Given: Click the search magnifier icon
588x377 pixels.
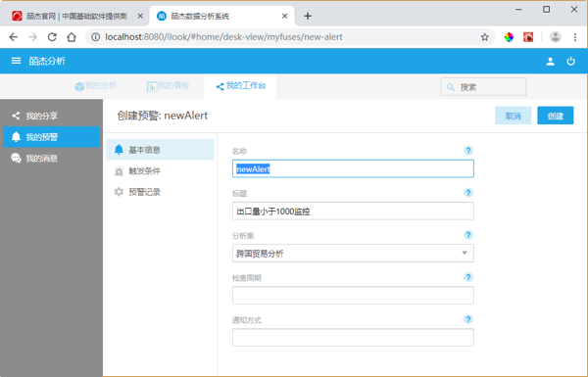Looking at the screenshot, I should tap(451, 87).
